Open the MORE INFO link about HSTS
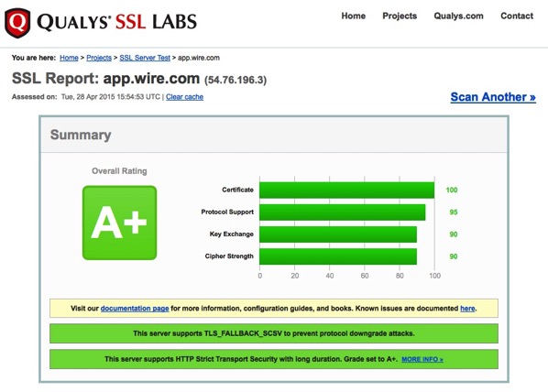Screen dimensions: 548x392 coord(422,359)
